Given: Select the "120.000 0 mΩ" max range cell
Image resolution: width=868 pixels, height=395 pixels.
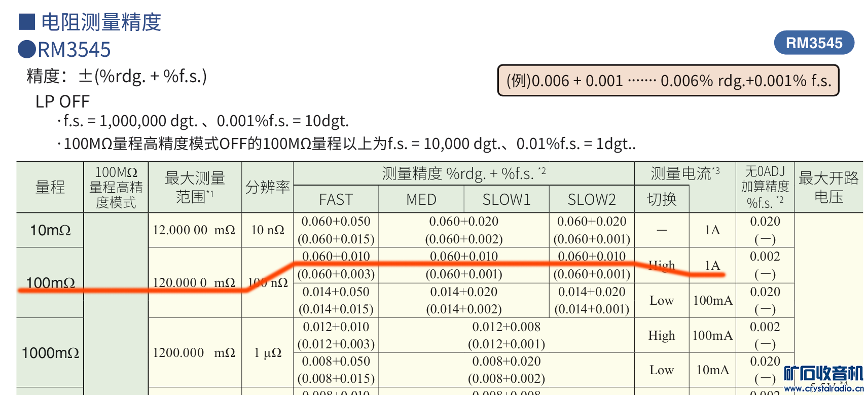Looking at the screenshot, I should pyautogui.click(x=195, y=282).
